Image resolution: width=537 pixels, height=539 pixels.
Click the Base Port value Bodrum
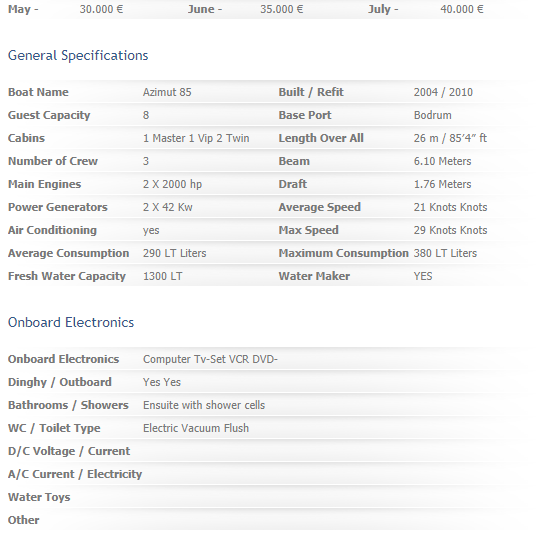click(x=432, y=115)
